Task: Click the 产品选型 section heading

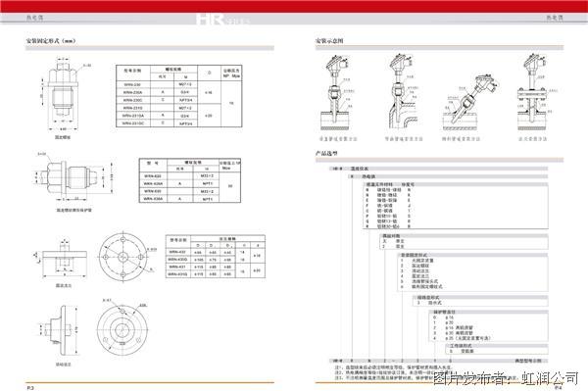Action: [326, 153]
